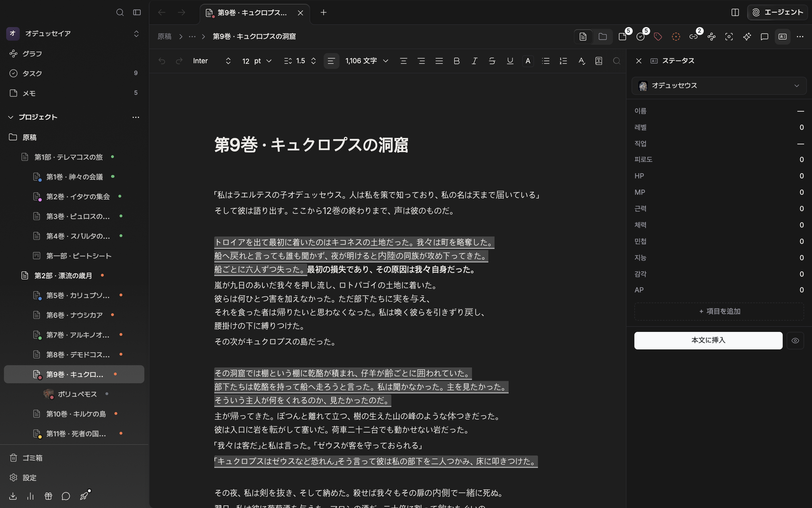Close the ステータス panel
Screen dimensions: 812x508
pos(639,61)
